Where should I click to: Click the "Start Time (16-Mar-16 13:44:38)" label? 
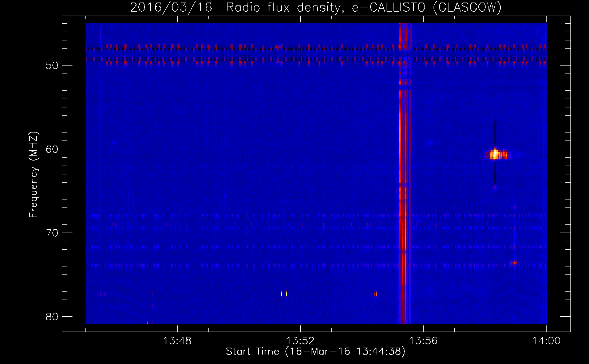(316, 352)
